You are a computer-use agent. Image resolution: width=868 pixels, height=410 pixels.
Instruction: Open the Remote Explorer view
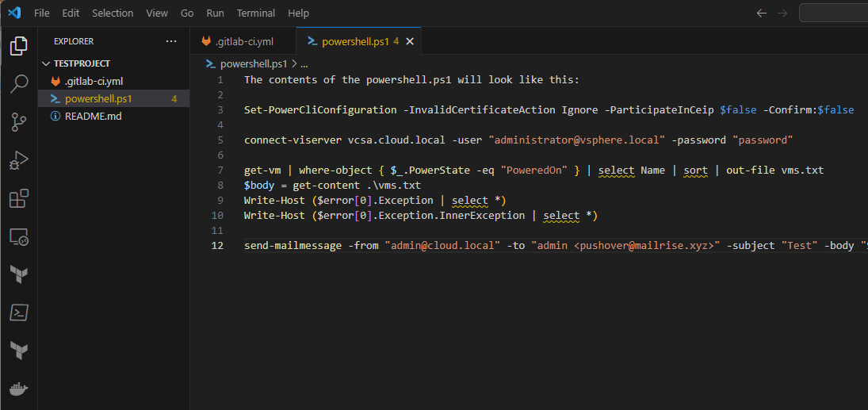18,236
